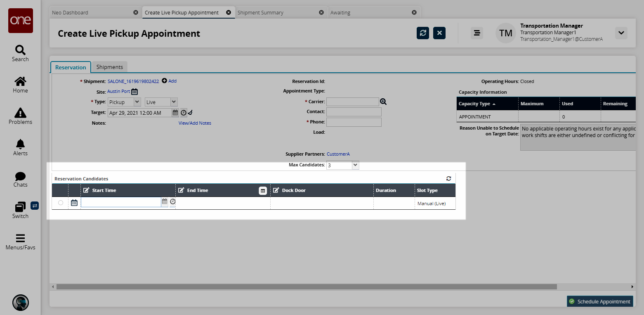Open the Austin Port site calendar icon

click(134, 92)
